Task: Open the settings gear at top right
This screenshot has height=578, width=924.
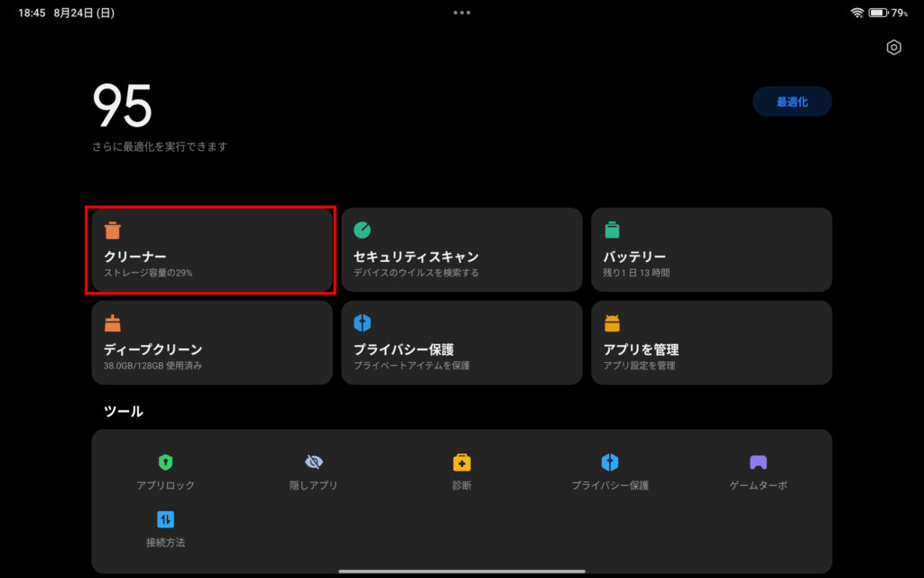Action: [x=892, y=47]
